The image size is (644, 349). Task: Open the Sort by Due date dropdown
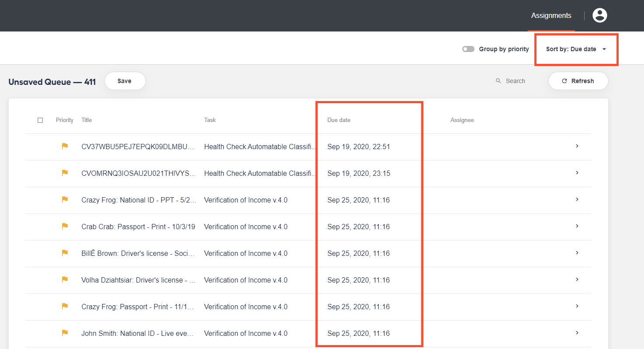point(576,49)
